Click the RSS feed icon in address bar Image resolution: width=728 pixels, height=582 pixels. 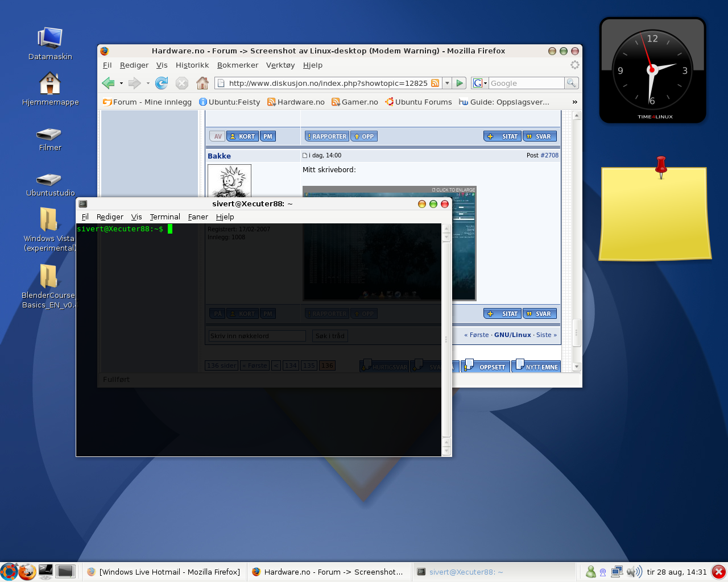pyautogui.click(x=435, y=83)
